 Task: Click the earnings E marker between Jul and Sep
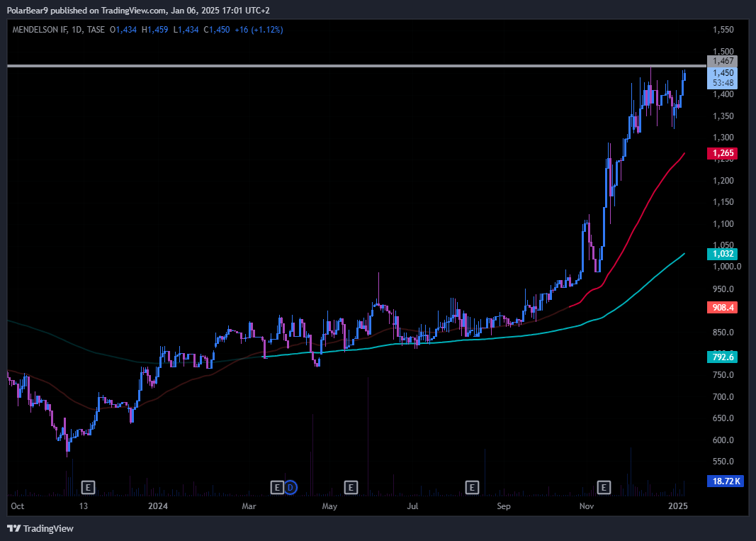click(x=472, y=487)
